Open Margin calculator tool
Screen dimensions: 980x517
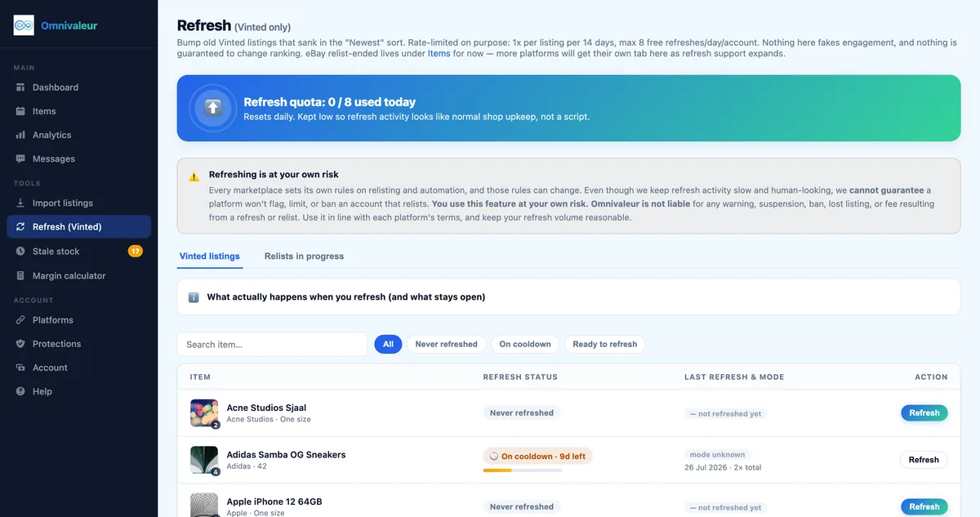tap(78, 276)
